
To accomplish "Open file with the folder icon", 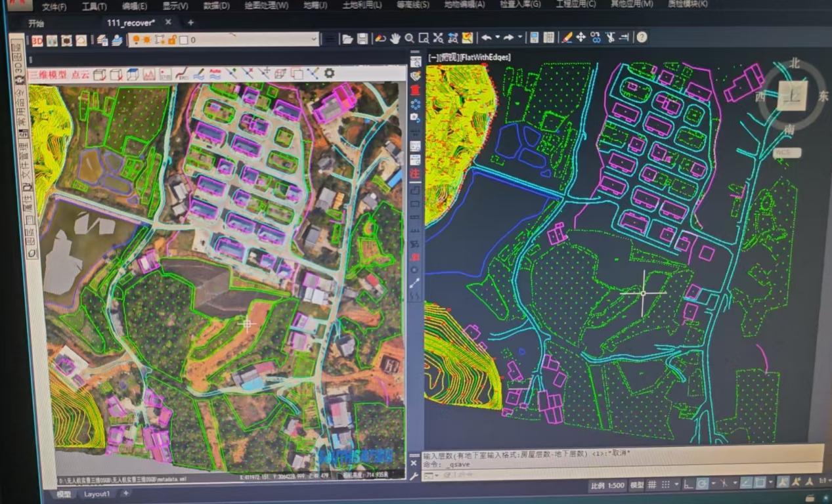I will click(x=347, y=38).
